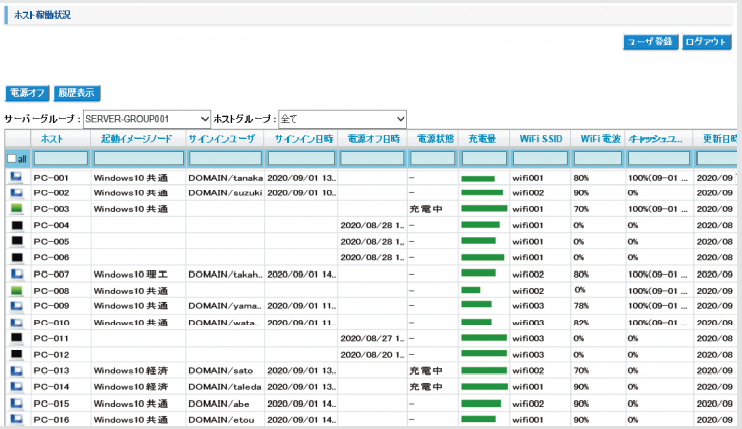Click the ユーザ登録 button
The image size is (742, 429).
[x=651, y=42]
